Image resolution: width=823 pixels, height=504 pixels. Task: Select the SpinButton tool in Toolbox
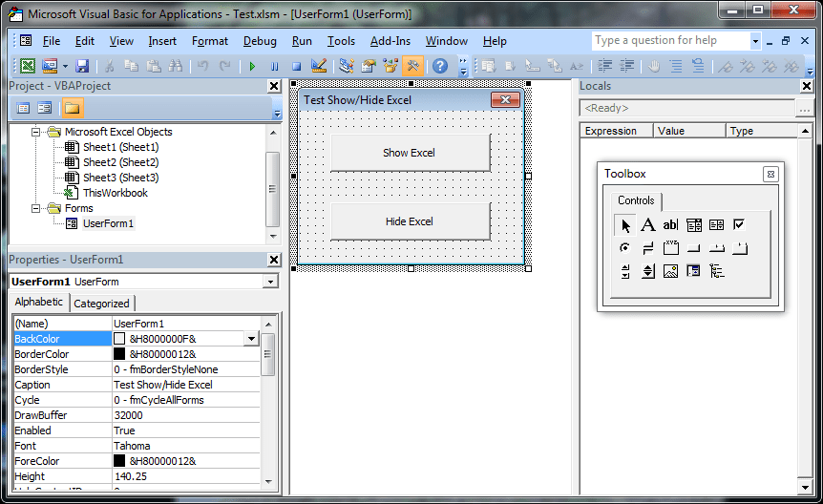(648, 271)
